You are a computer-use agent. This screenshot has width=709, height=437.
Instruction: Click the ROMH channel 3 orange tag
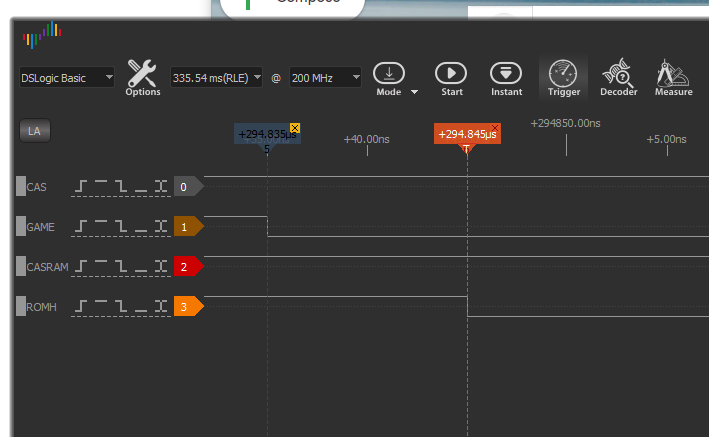click(189, 306)
